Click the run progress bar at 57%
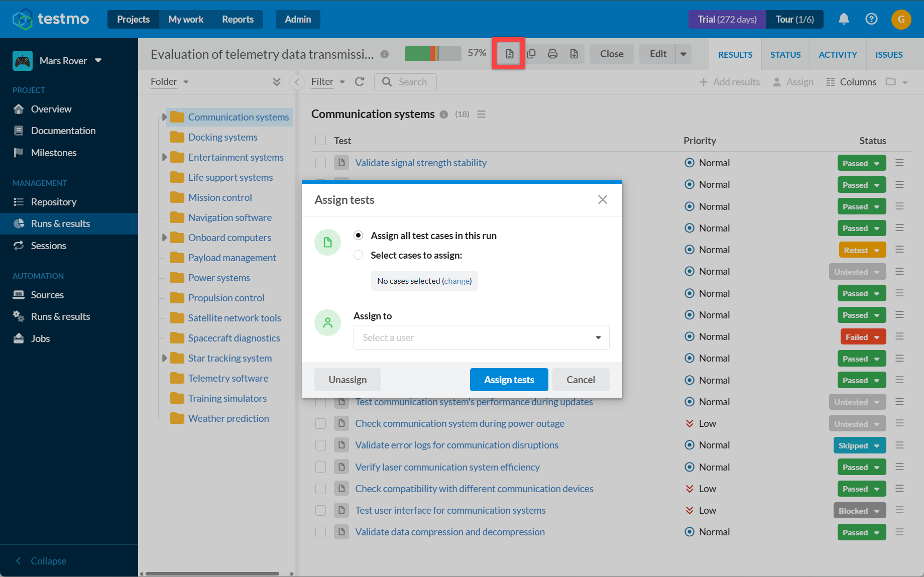 [433, 54]
